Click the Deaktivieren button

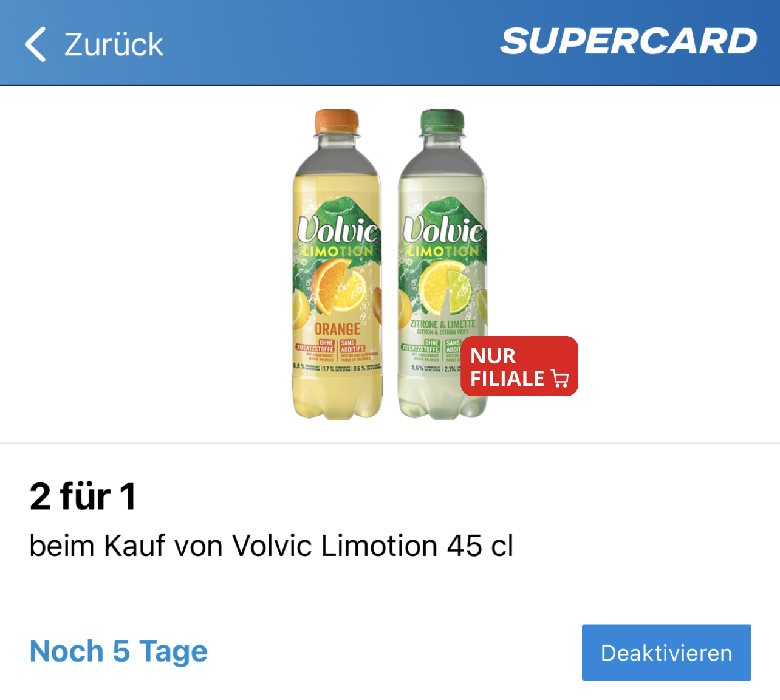point(666,653)
